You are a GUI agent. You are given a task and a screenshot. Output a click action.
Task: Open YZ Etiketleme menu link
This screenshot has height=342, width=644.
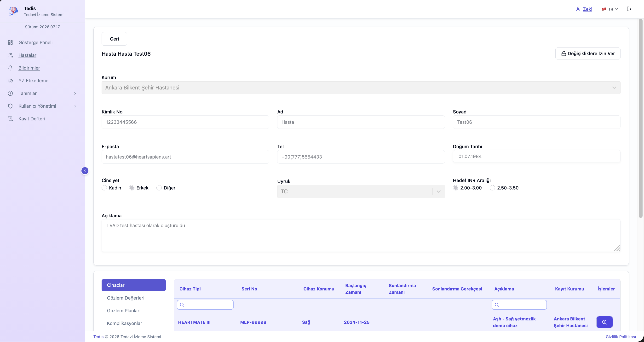[34, 81]
